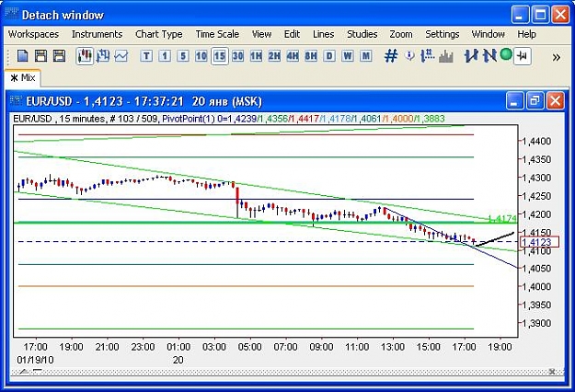Set time scale to weekly

[x=347, y=56]
